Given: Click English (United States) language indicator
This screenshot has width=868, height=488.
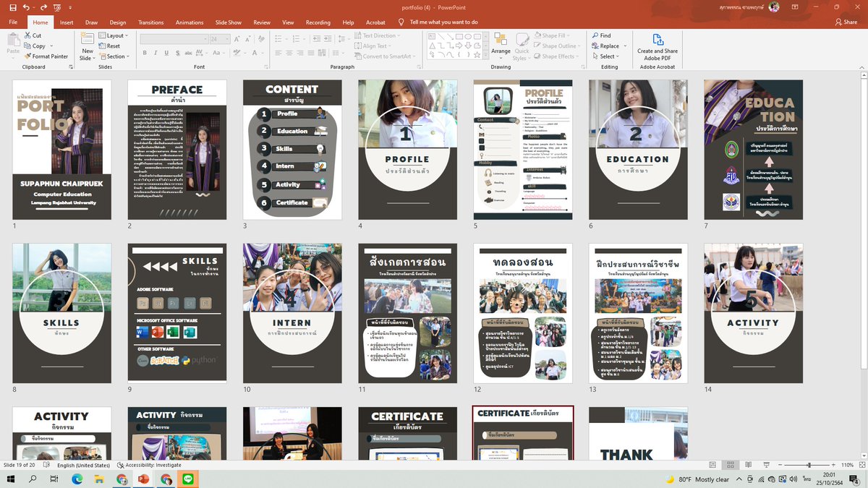Looking at the screenshot, I should click(83, 466).
